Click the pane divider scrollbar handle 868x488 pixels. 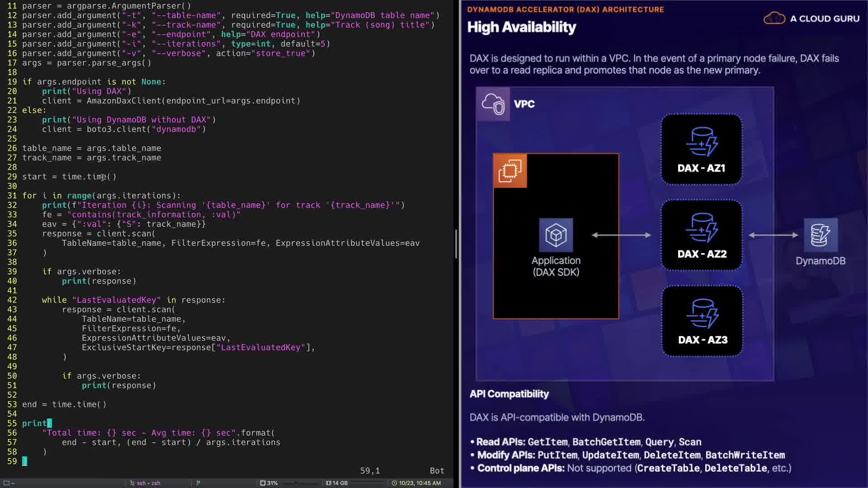[456, 244]
